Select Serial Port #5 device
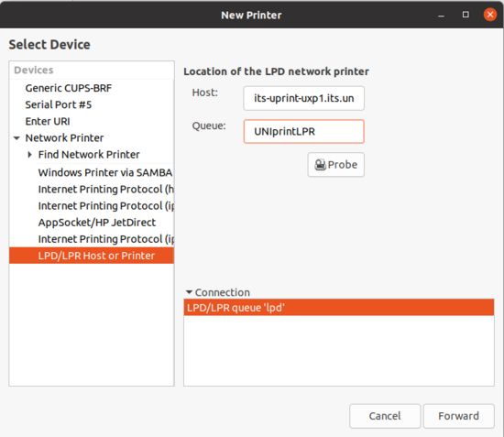Image resolution: width=504 pixels, height=437 pixels. 59,104
